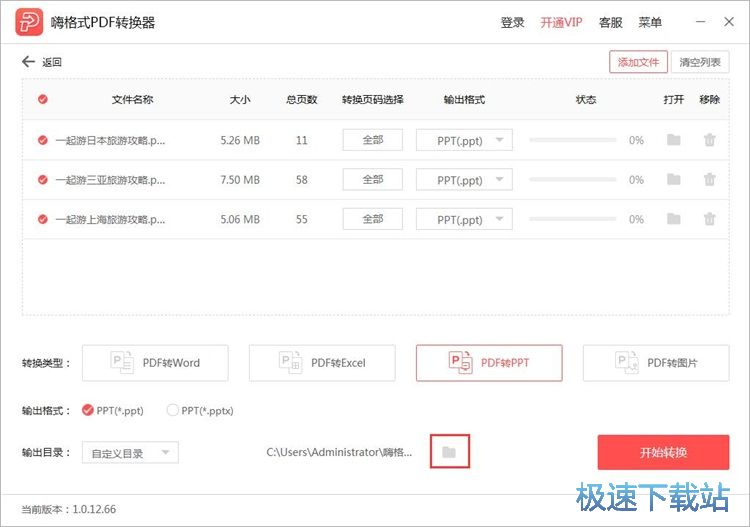The image size is (750, 527).
Task: Open output format dropdown for 三亚 file
Action: (x=464, y=180)
